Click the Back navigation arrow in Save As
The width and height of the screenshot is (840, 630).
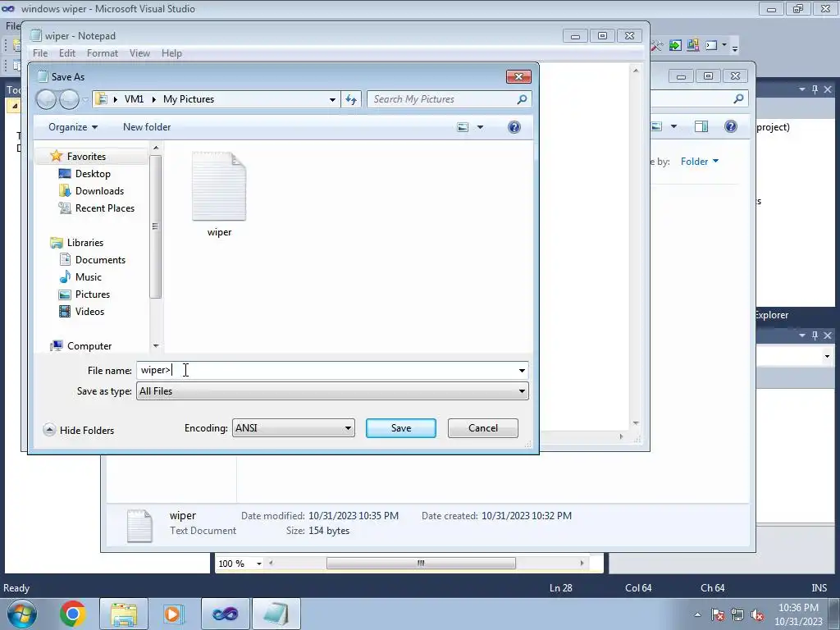click(x=46, y=99)
